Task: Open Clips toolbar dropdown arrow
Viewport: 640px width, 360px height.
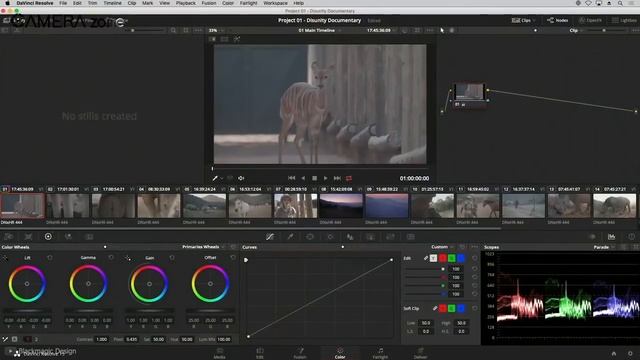Action: coord(534,20)
